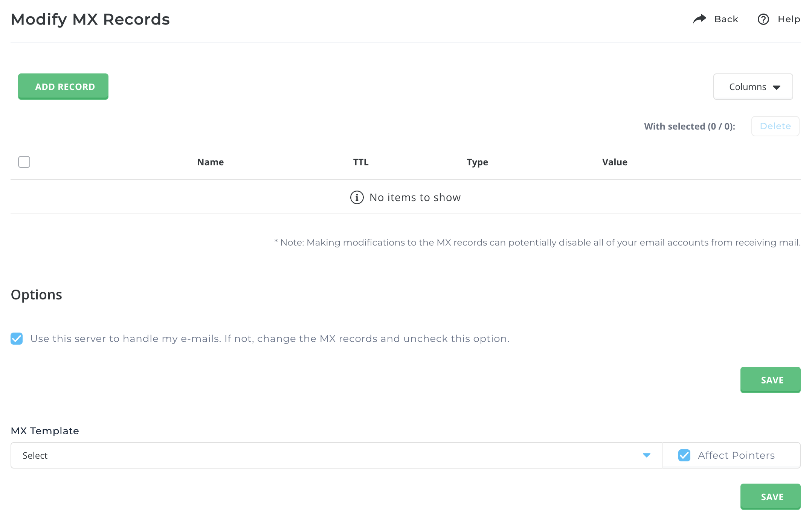Click the Name column header to sort
The width and height of the screenshot is (812, 519).
click(211, 162)
